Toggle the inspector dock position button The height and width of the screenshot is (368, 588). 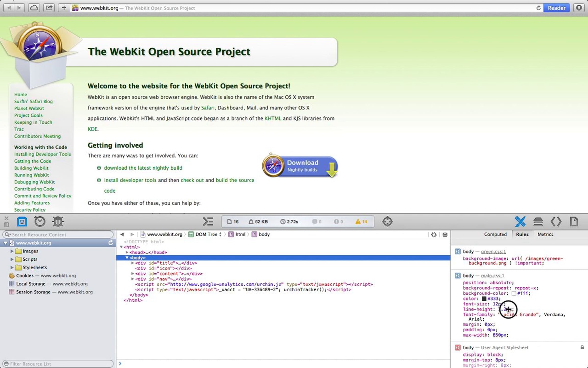coord(7,224)
